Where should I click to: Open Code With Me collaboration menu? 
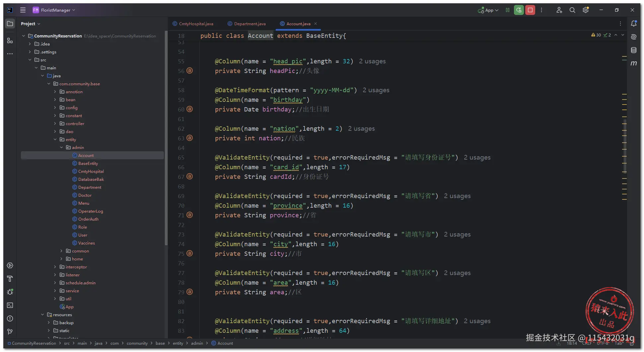coord(559,10)
